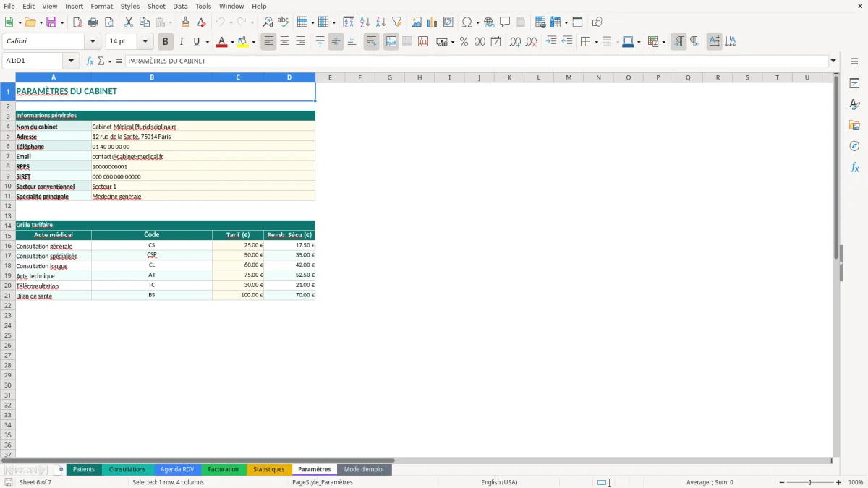Open the Function Wizard fx icon
The image size is (868, 488).
(90, 61)
